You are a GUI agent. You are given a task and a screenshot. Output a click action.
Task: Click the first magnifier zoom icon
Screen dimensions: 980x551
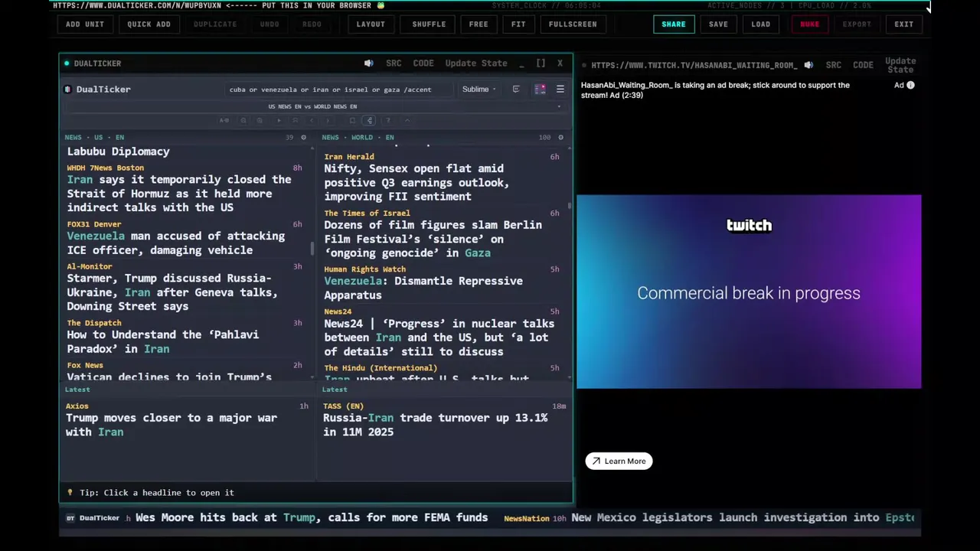pos(243,120)
